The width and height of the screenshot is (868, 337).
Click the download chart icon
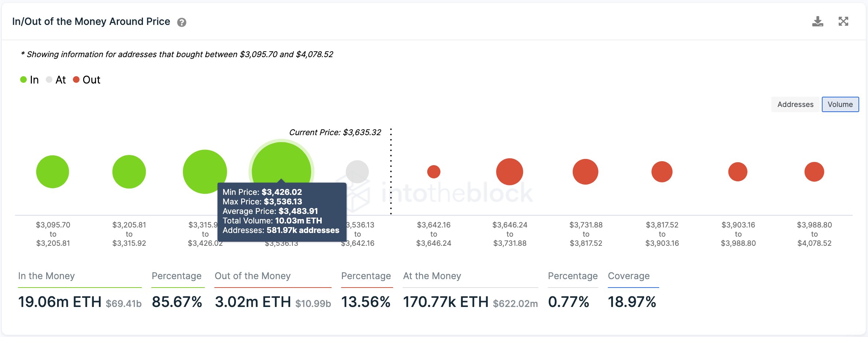(x=817, y=22)
